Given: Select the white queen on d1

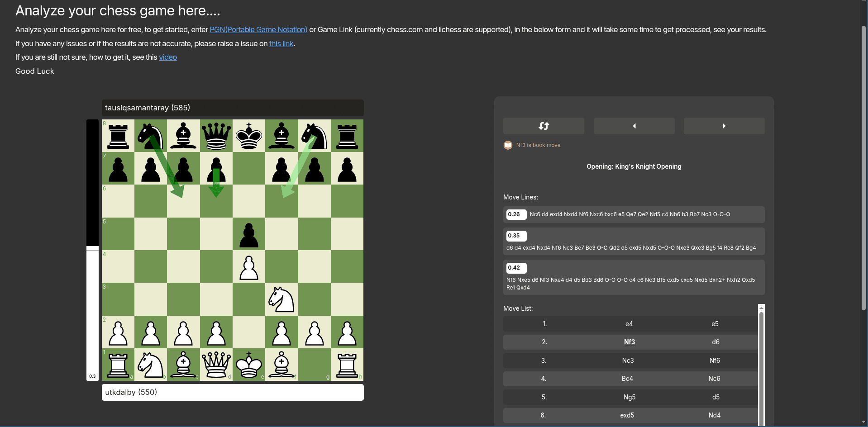Looking at the screenshot, I should pos(216,365).
